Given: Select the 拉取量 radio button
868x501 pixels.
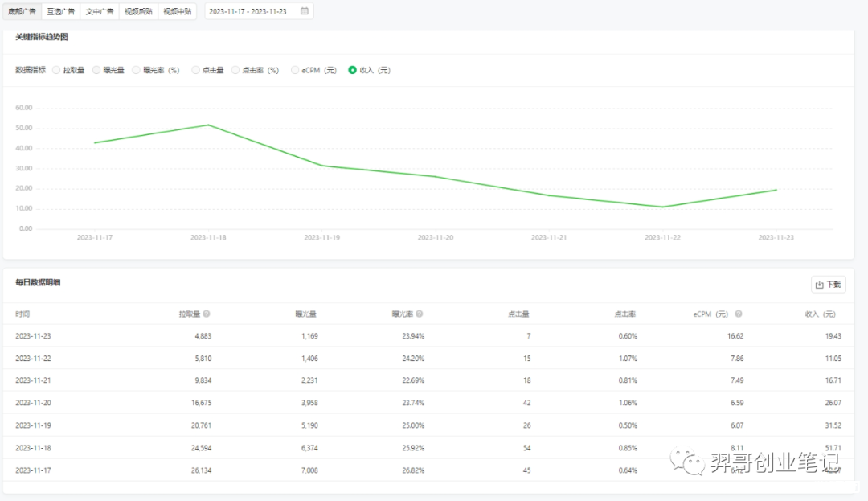Looking at the screenshot, I should click(56, 70).
